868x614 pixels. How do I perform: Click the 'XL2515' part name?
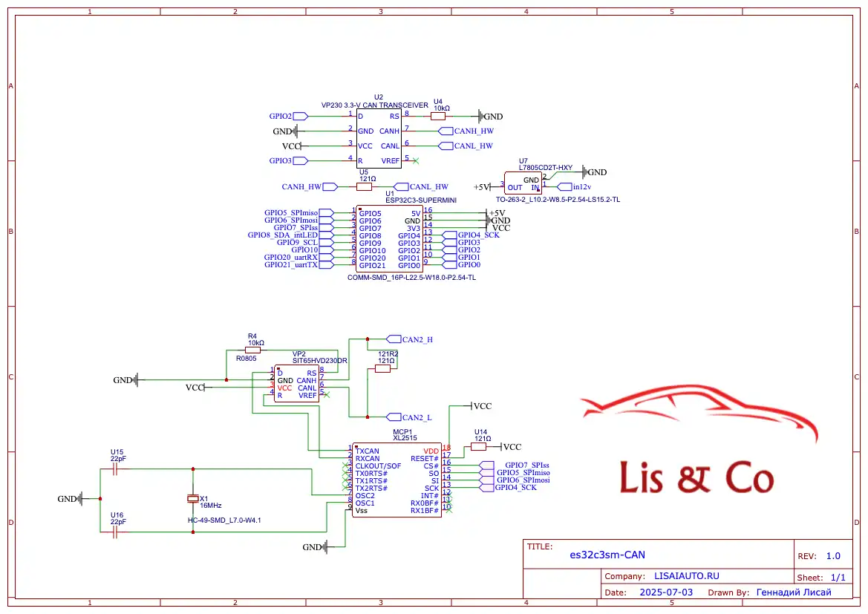coord(405,438)
